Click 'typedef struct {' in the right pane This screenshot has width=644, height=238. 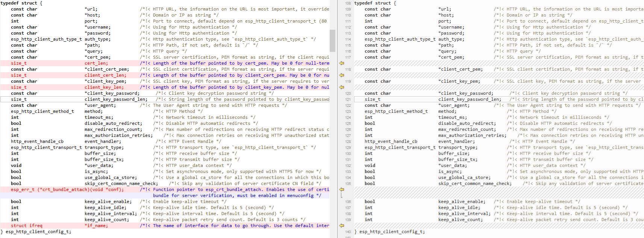coord(375,3)
